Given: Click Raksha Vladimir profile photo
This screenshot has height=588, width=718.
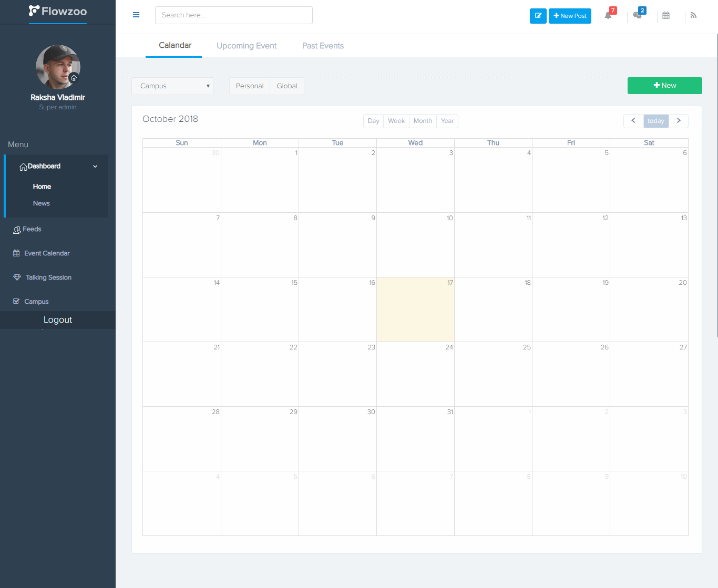Looking at the screenshot, I should point(58,67).
